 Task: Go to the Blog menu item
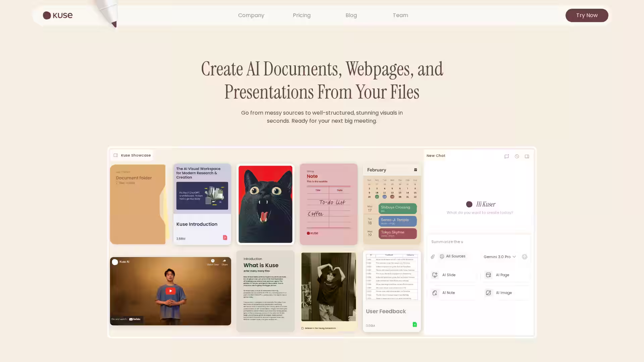click(x=351, y=15)
